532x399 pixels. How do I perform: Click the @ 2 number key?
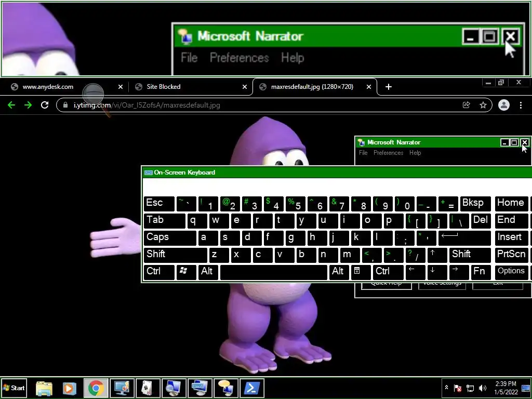pyautogui.click(x=230, y=204)
